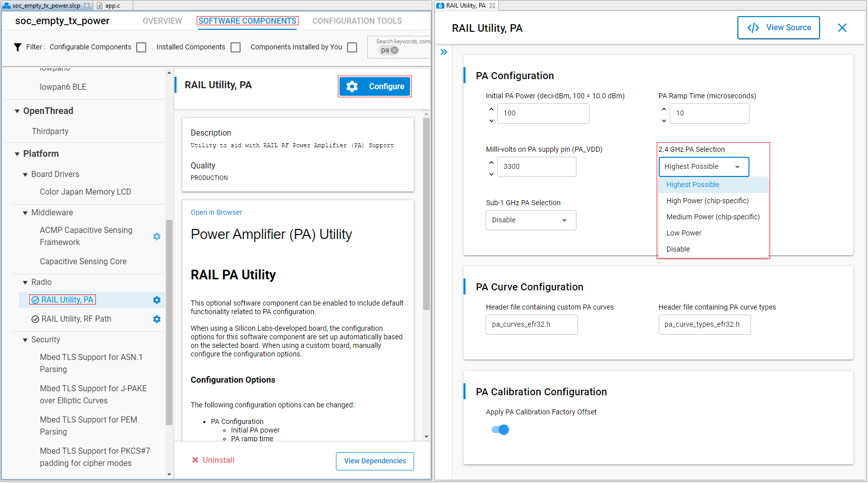Click the View Dependencies button
Viewport: 868px width, 483px height.
click(375, 461)
